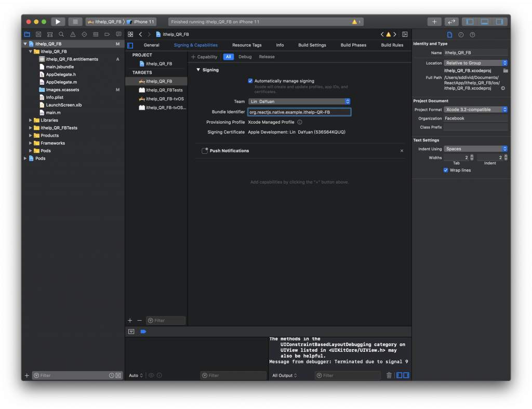The height and width of the screenshot is (409, 532).
Task: Add editor on right
Action: [x=405, y=34]
